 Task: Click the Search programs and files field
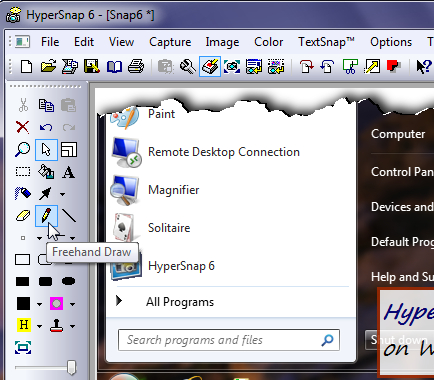[229, 340]
